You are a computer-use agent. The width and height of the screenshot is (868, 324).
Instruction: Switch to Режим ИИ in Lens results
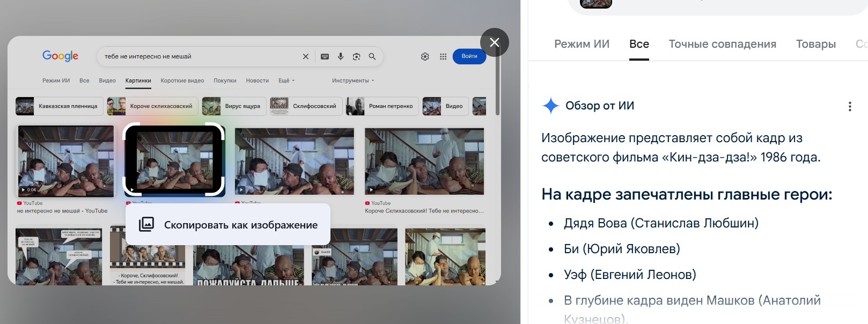(582, 44)
